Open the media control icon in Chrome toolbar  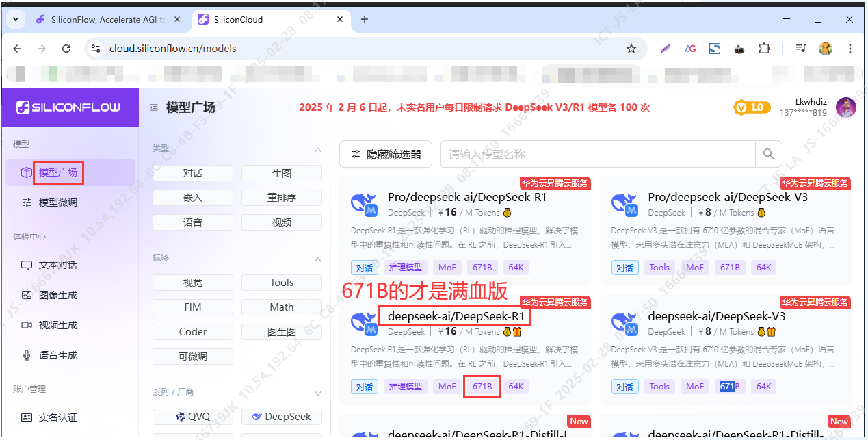[801, 49]
